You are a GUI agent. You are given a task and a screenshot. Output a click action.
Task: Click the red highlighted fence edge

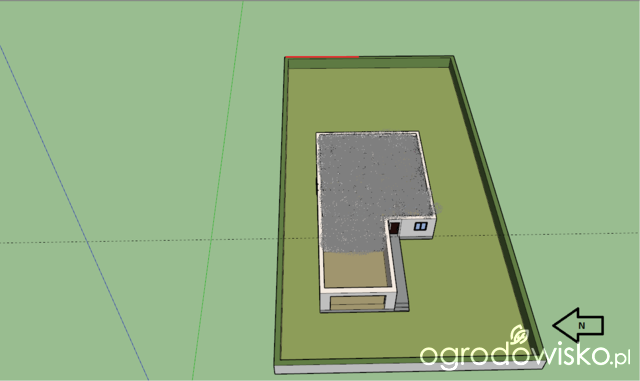click(322, 57)
